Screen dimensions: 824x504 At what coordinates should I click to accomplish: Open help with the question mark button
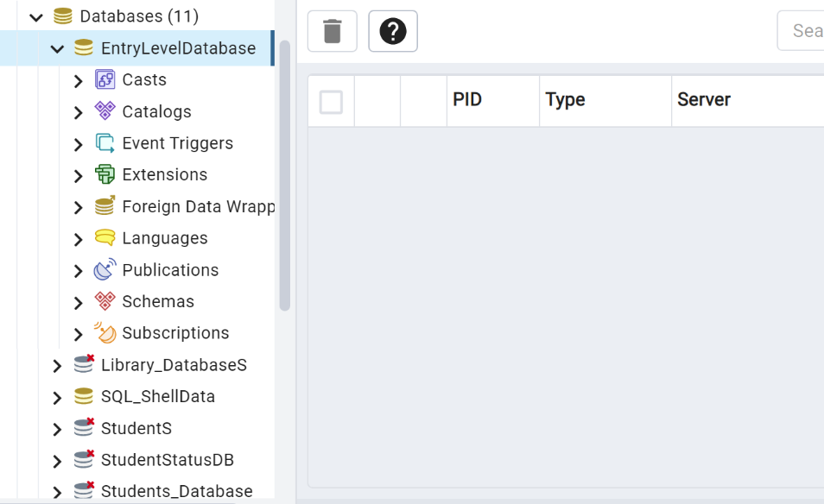coord(393,32)
